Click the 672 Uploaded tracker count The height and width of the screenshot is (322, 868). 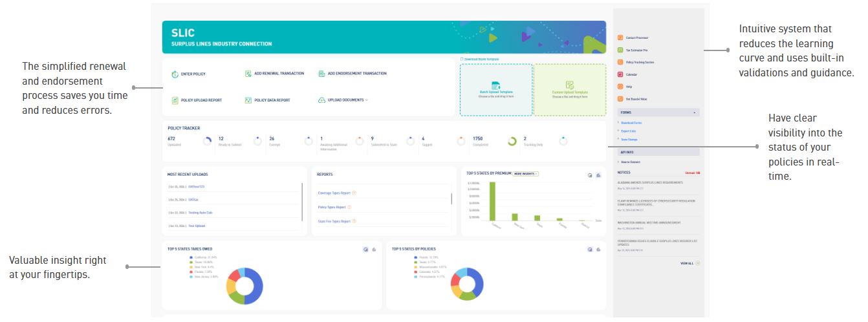pos(171,138)
